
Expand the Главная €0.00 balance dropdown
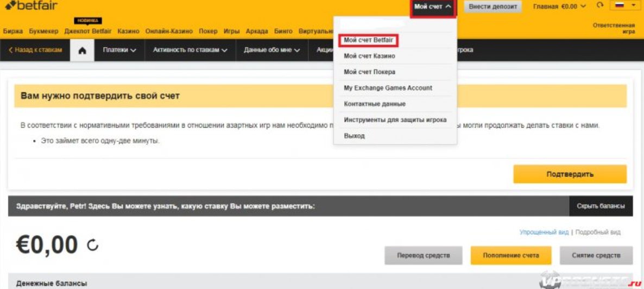coord(559,7)
